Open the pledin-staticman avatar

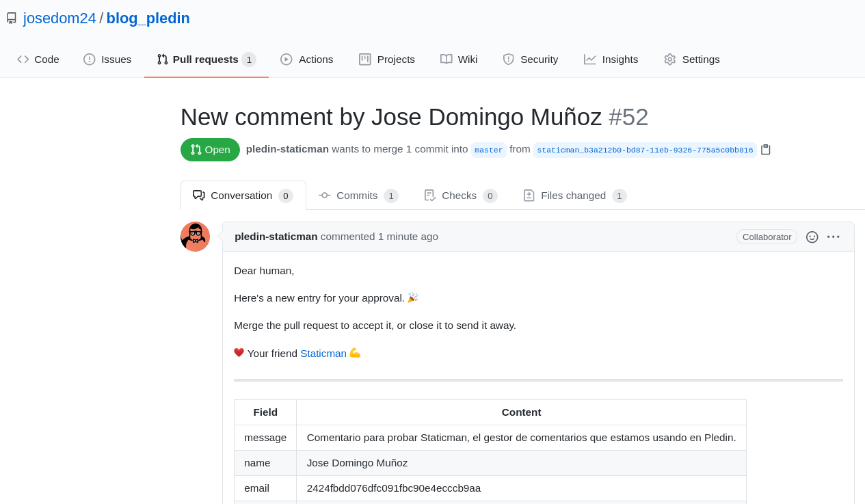click(195, 237)
